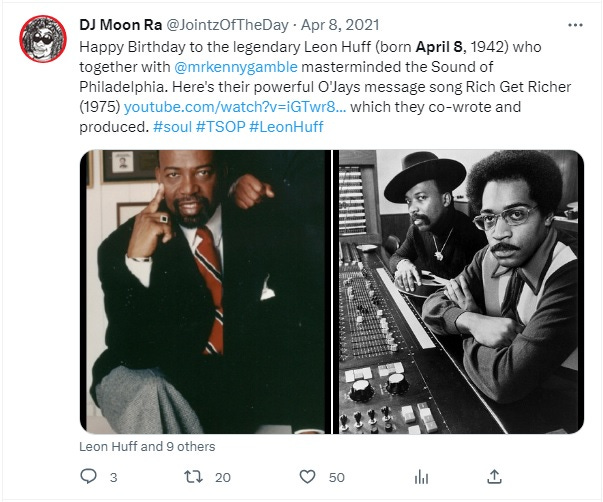Click the retweet arrows icon
Screen dimensions: 603x502
click(193, 477)
